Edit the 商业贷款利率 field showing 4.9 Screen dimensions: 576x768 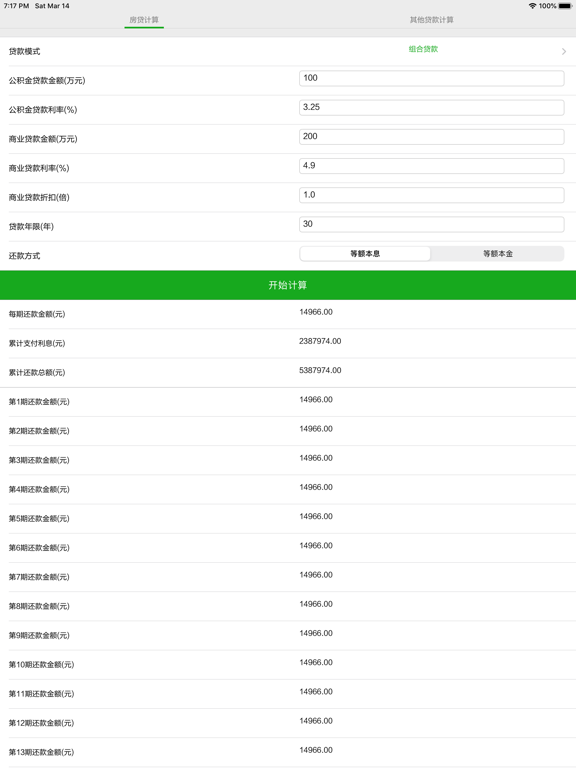tap(432, 166)
